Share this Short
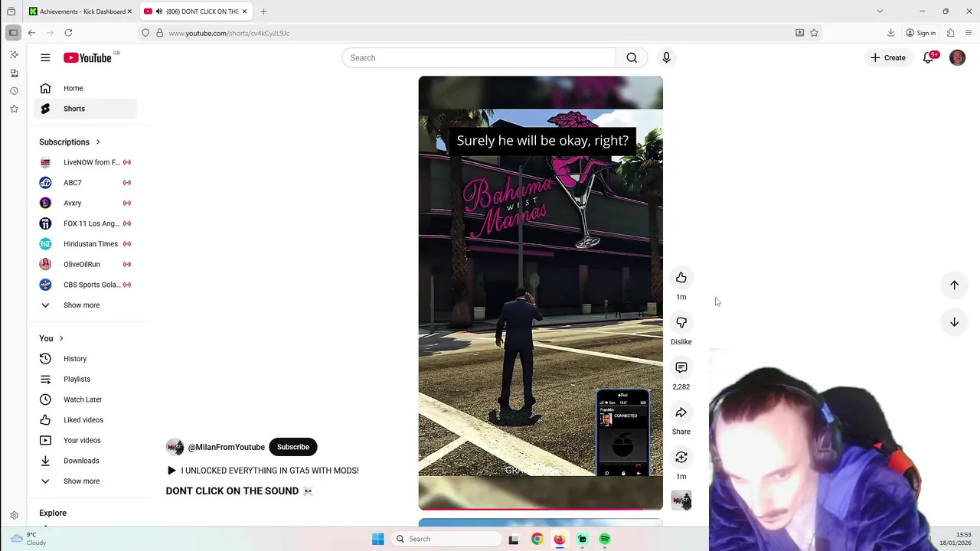Image resolution: width=980 pixels, height=551 pixels. (681, 412)
